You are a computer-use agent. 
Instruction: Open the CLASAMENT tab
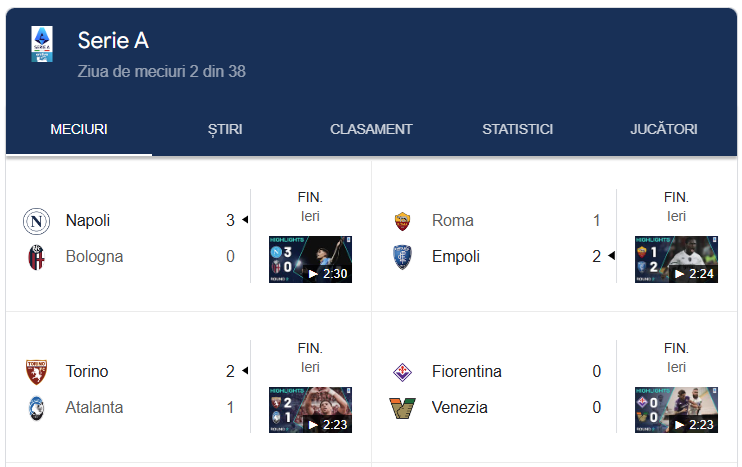click(371, 129)
